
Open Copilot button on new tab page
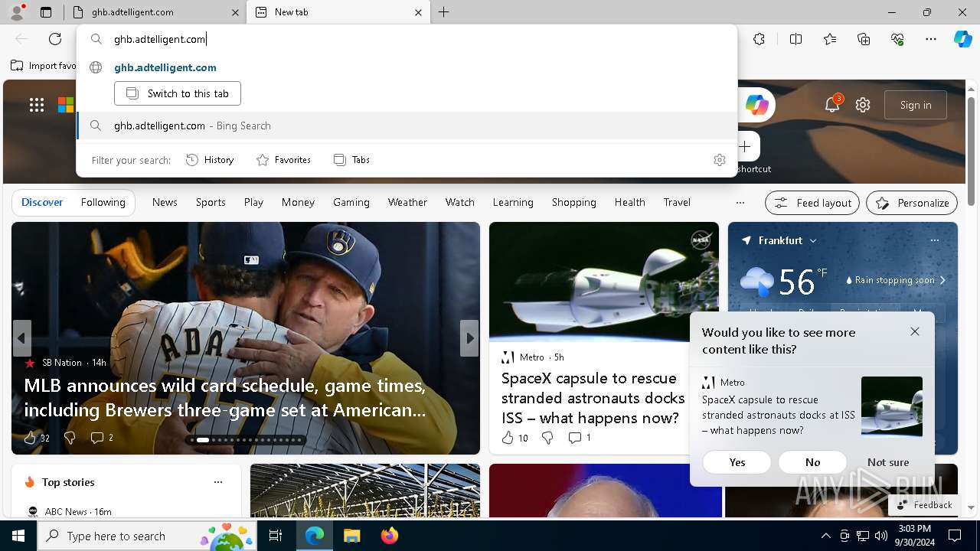(756, 105)
